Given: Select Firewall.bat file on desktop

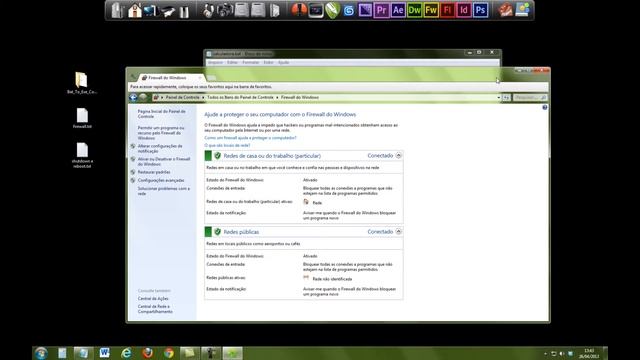Looking at the screenshot, I should click(x=82, y=118).
